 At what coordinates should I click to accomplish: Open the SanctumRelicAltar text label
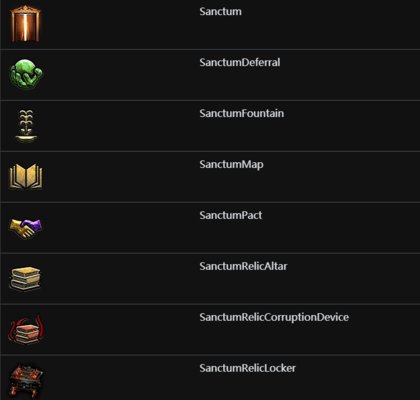tap(243, 266)
